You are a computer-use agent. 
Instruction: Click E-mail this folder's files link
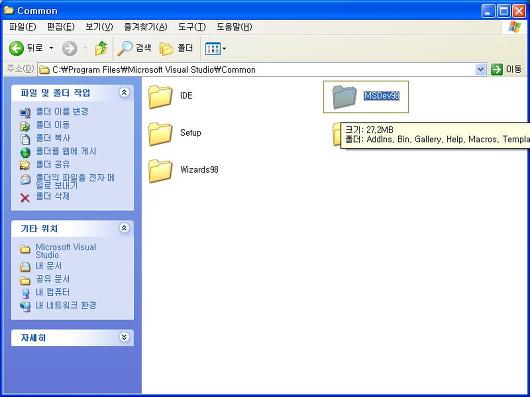click(75, 181)
